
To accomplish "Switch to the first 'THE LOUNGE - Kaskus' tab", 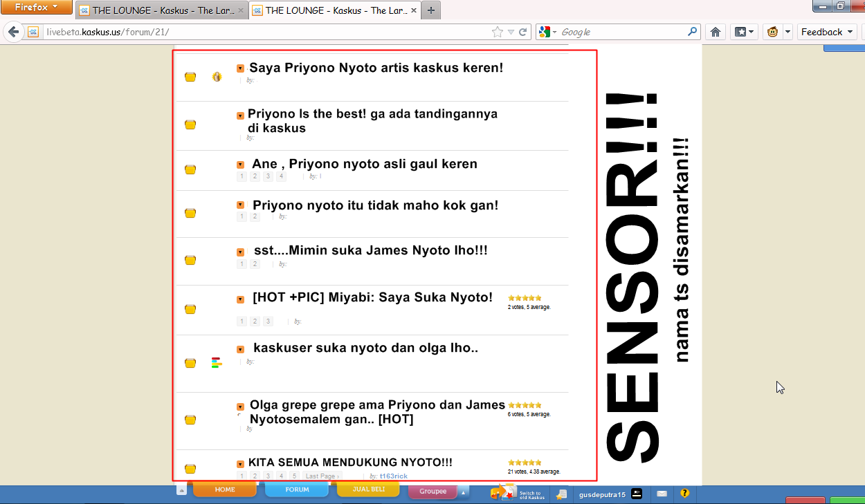I will pyautogui.click(x=161, y=10).
